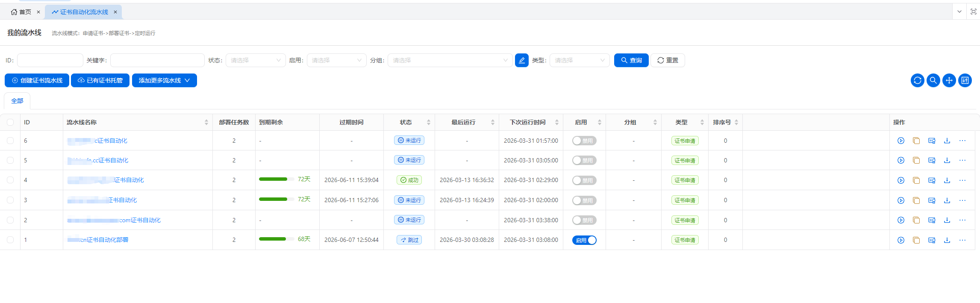980x303 pixels.
Task: Open the 类型 filter dropdown
Action: (580, 60)
